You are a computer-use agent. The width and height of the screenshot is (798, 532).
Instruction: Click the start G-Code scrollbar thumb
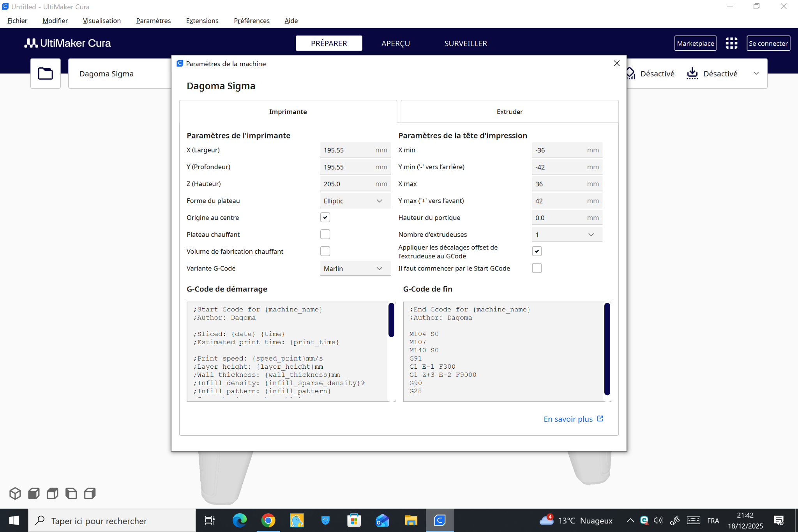[391, 320]
